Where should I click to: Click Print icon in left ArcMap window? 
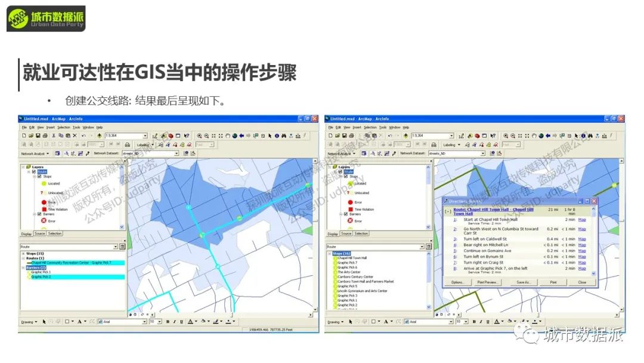[x=44, y=136]
